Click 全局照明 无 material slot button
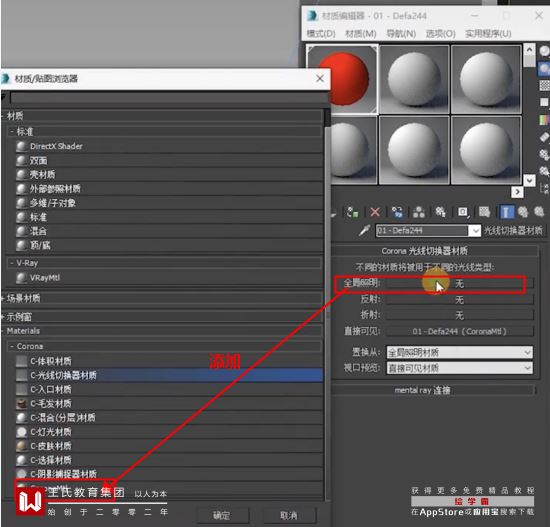Screen dimensions: 550x527 point(460,283)
